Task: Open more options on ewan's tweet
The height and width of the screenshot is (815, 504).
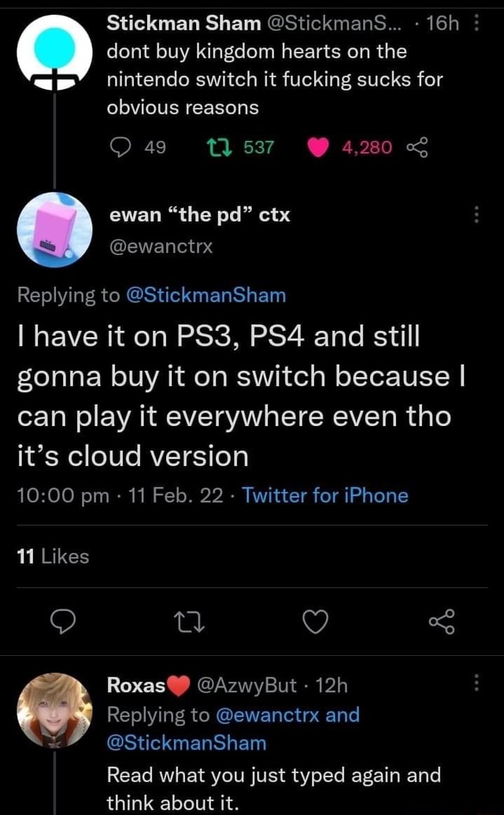Action: pos(475,214)
